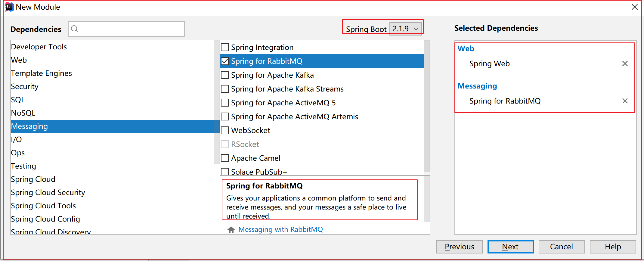Click Spring Web entry in Selected Dependencies
644x261 pixels.
pyautogui.click(x=489, y=64)
